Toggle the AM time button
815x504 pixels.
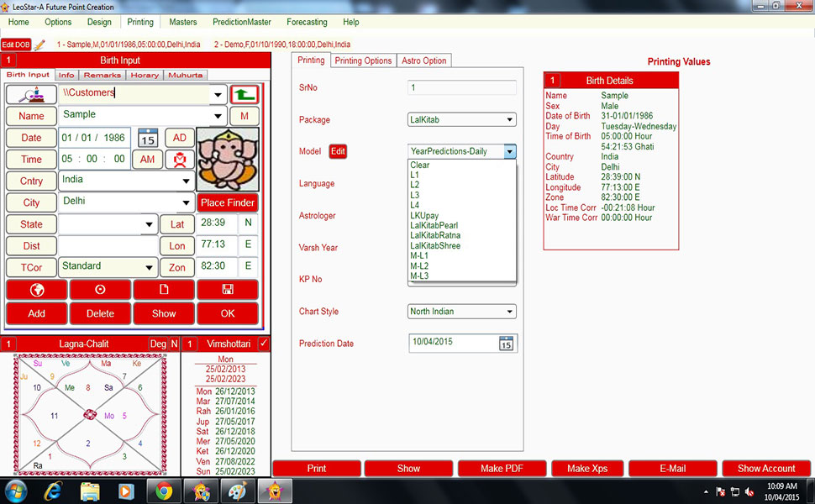pyautogui.click(x=148, y=160)
